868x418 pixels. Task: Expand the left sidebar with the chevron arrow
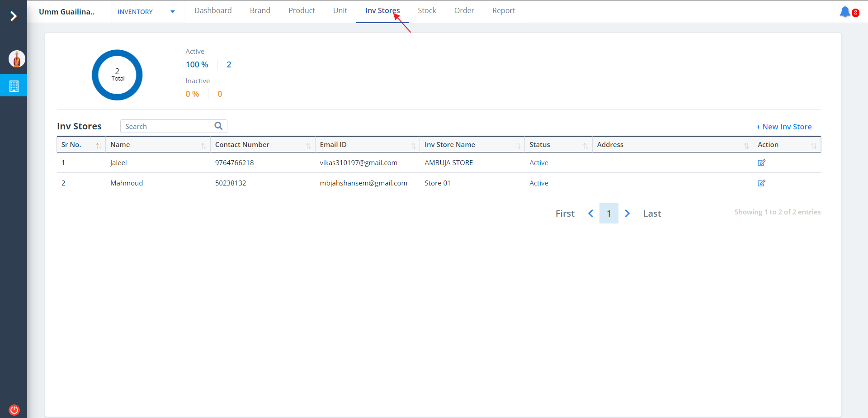[14, 16]
